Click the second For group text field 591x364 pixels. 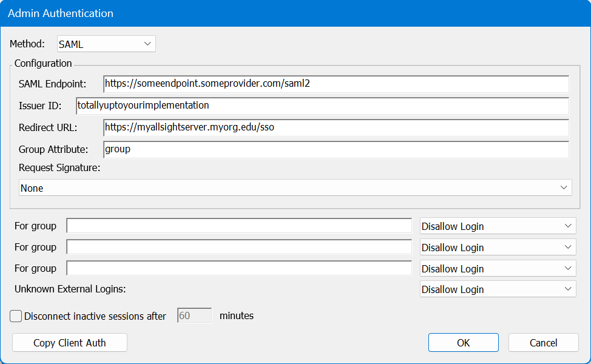(239, 248)
